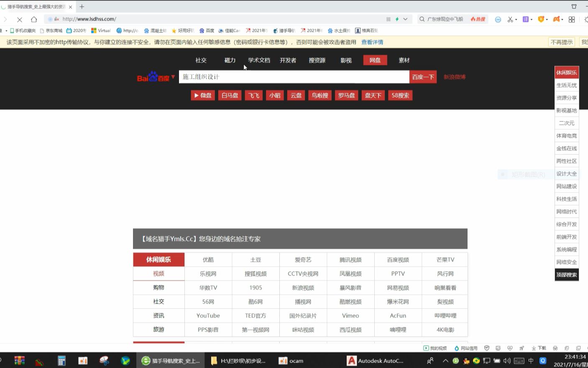Viewport: 588px width, 368px height.
Task: Click the 百度一下 search button
Action: tap(423, 77)
